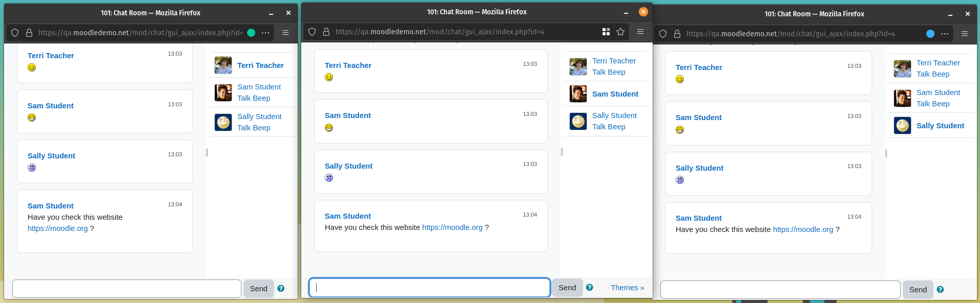This screenshot has width=980, height=303.
Task: Click the QR grid icon in the middle address bar
Action: coord(606,32)
